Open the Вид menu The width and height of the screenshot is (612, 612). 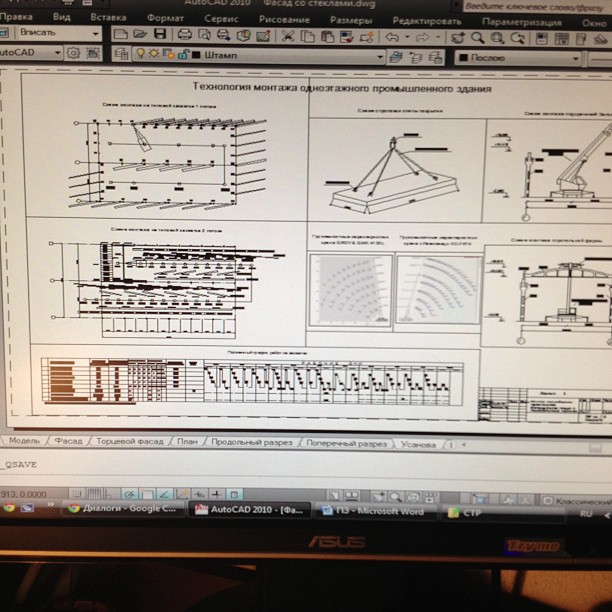click(61, 17)
